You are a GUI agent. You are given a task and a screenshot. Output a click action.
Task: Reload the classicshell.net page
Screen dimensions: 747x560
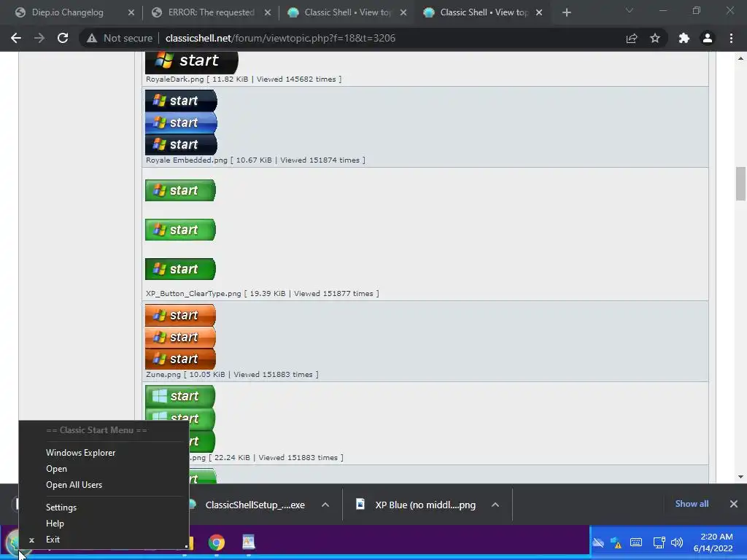point(63,38)
